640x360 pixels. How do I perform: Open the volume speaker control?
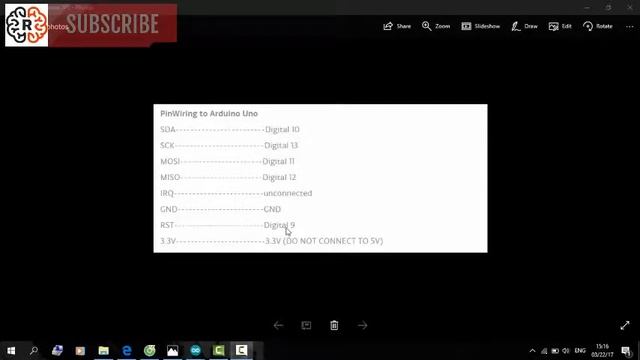[566, 351]
